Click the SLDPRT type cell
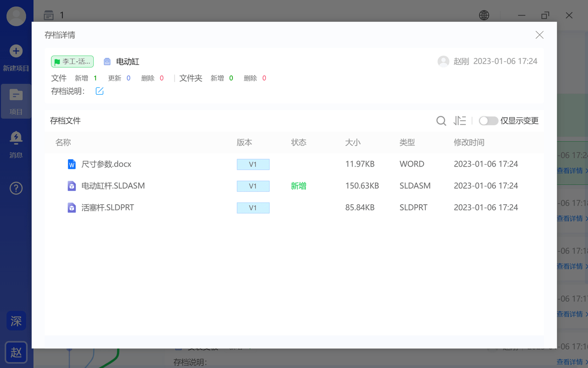Image resolution: width=588 pixels, height=368 pixels. coord(413,207)
